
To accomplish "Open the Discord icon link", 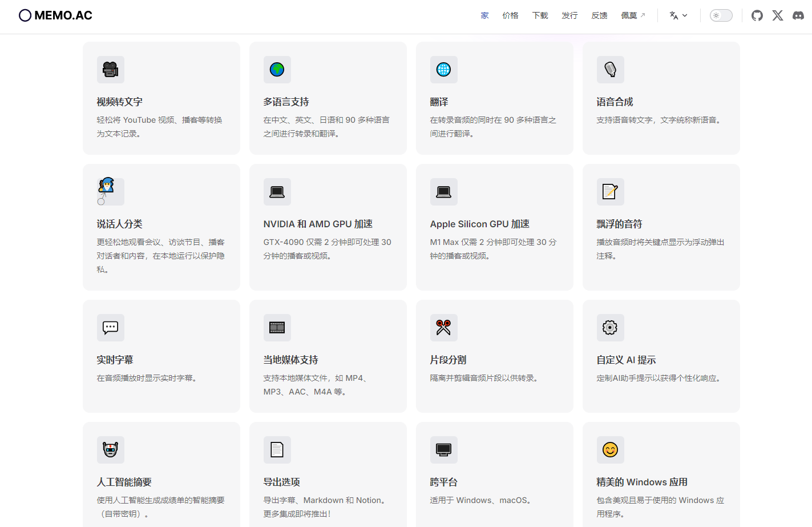I will click(x=798, y=15).
